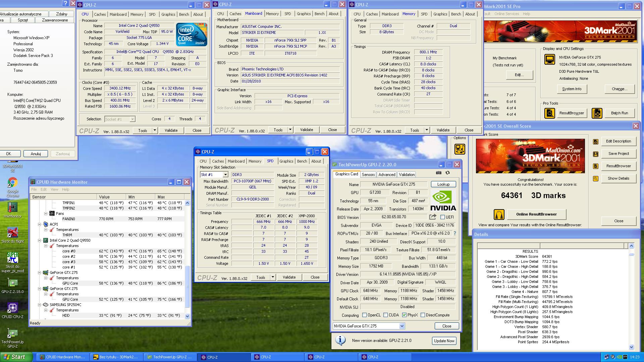Click the Start button on the taskbar
Viewport: 644px width, 362px height.
(x=16, y=357)
